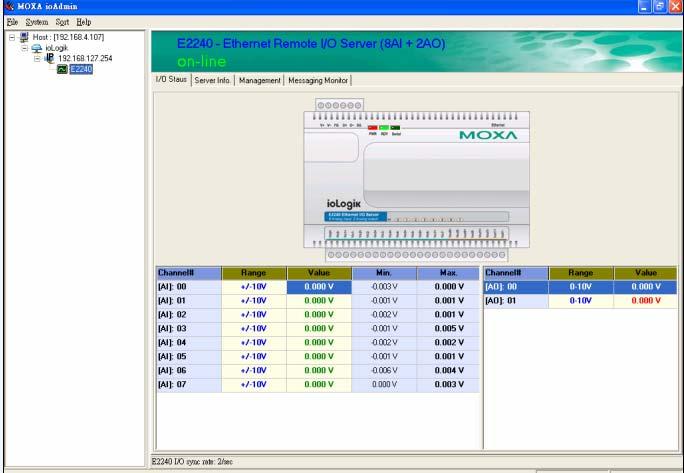The width and height of the screenshot is (684, 473).
Task: Select the [AI]: 04 channel row
Action: click(318, 343)
